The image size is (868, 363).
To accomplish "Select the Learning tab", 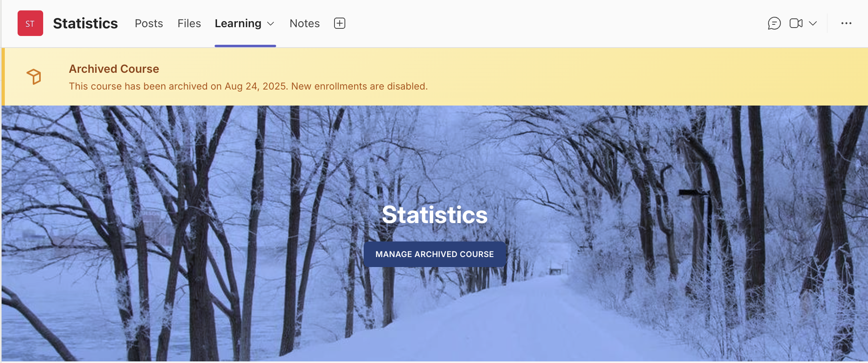I will pyautogui.click(x=238, y=23).
